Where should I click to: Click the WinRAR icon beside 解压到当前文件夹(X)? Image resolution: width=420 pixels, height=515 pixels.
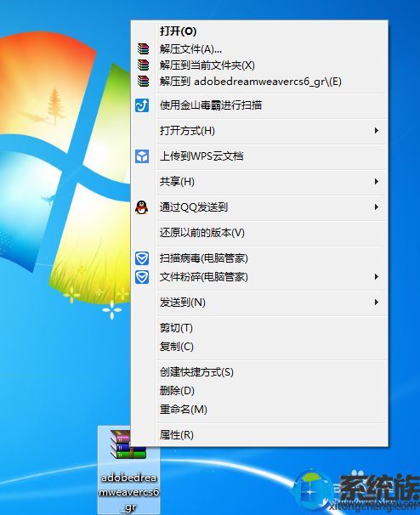point(143,65)
